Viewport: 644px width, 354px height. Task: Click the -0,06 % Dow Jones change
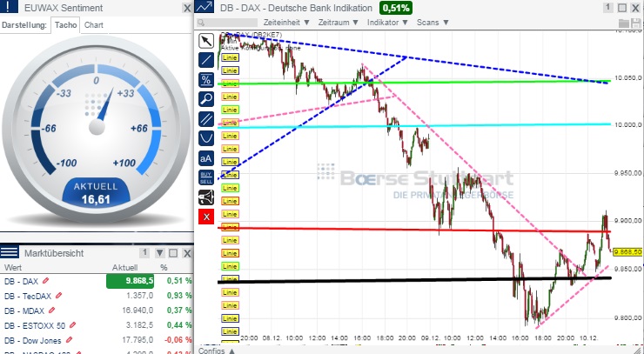[x=178, y=340]
